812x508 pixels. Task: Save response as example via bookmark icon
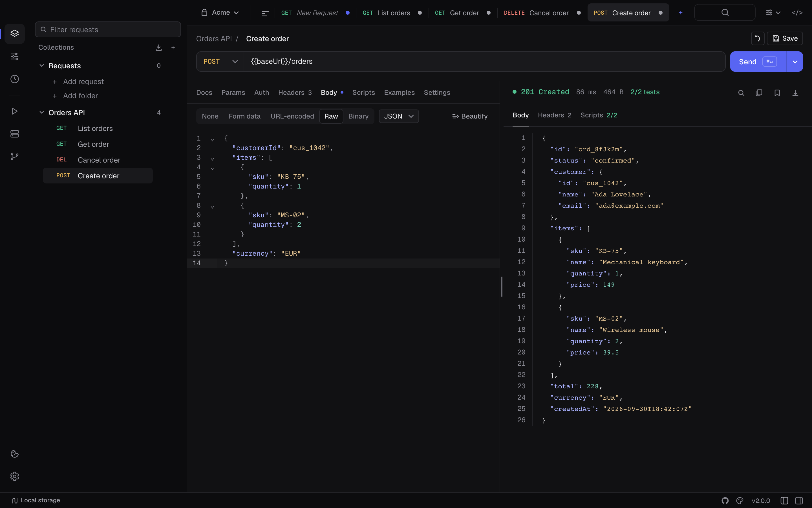(x=777, y=93)
